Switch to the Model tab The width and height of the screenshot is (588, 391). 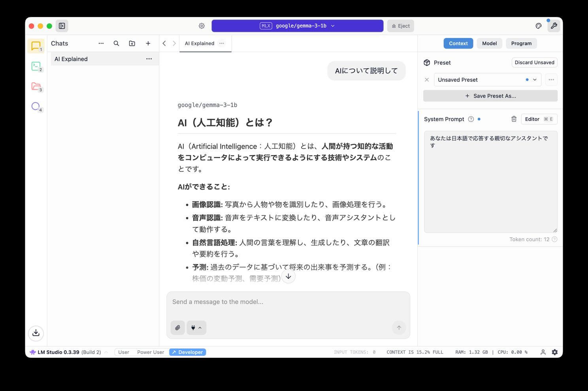pos(489,43)
